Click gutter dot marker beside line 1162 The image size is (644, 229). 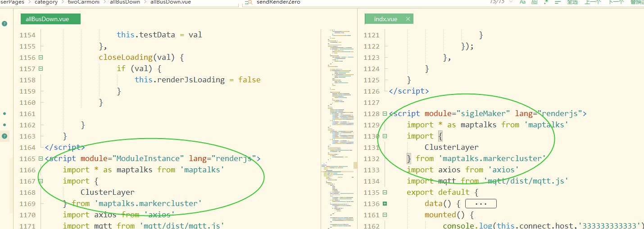(x=5, y=125)
